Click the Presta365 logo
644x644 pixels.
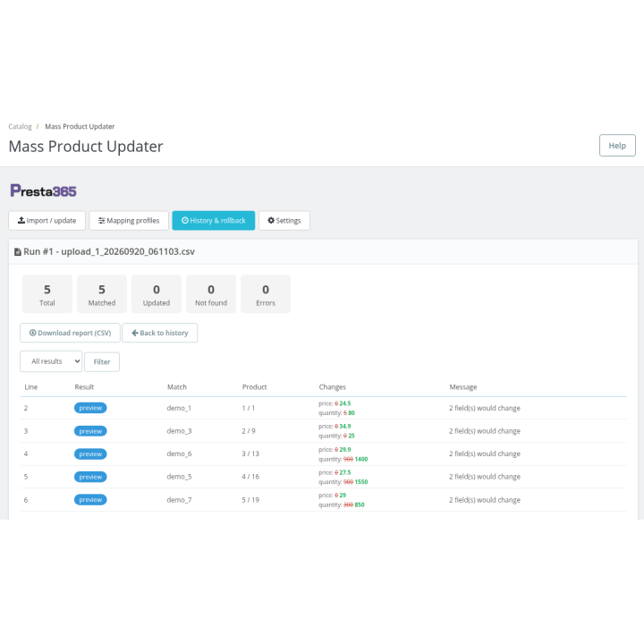point(43,191)
